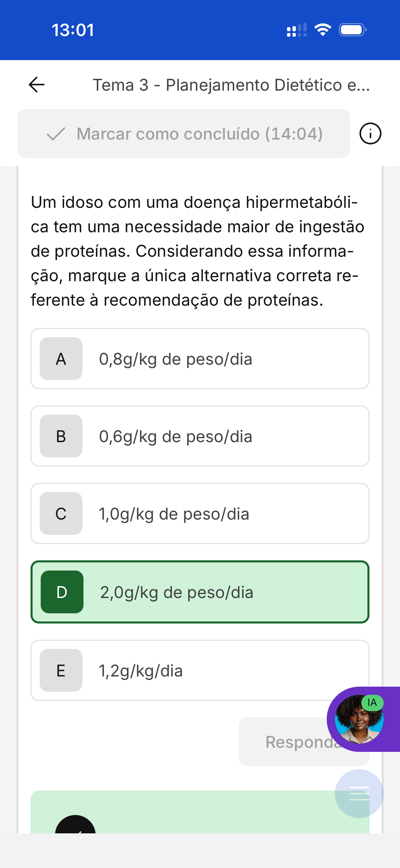The height and width of the screenshot is (868, 400).
Task: Tap the checkmark icon in Marcar como concluído
Action: coord(56,134)
